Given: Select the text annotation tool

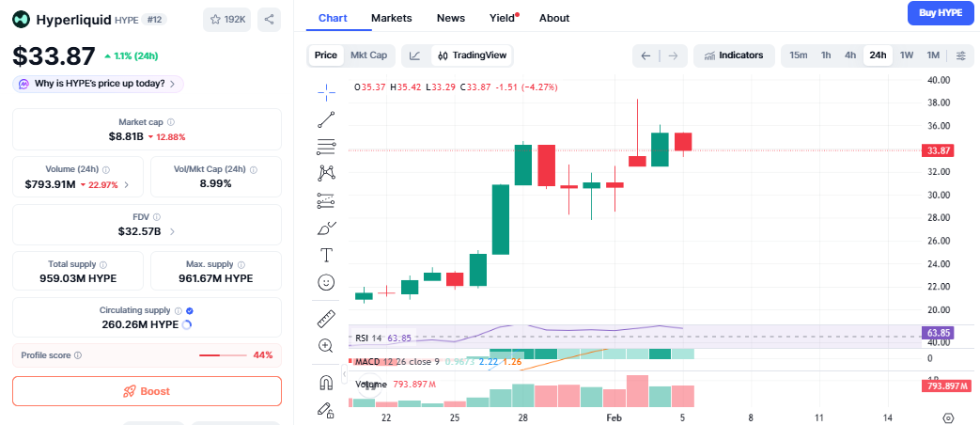Looking at the screenshot, I should 326,255.
